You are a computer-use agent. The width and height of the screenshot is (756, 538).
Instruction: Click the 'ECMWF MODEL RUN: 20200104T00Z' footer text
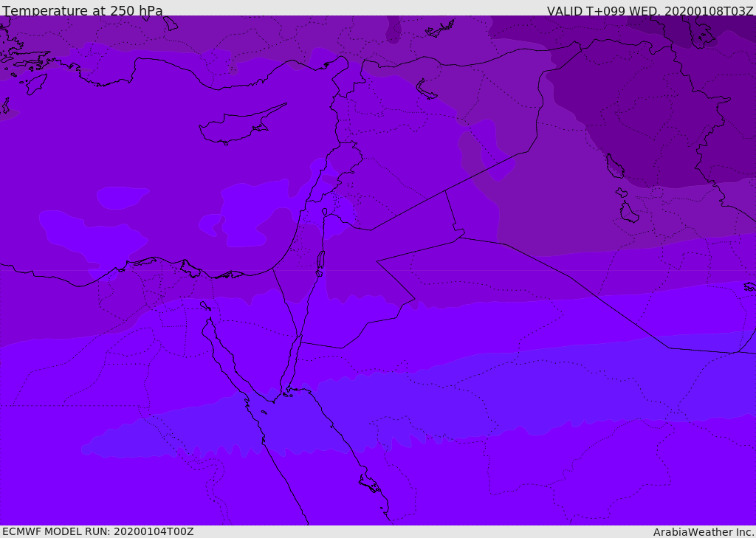tap(98, 531)
